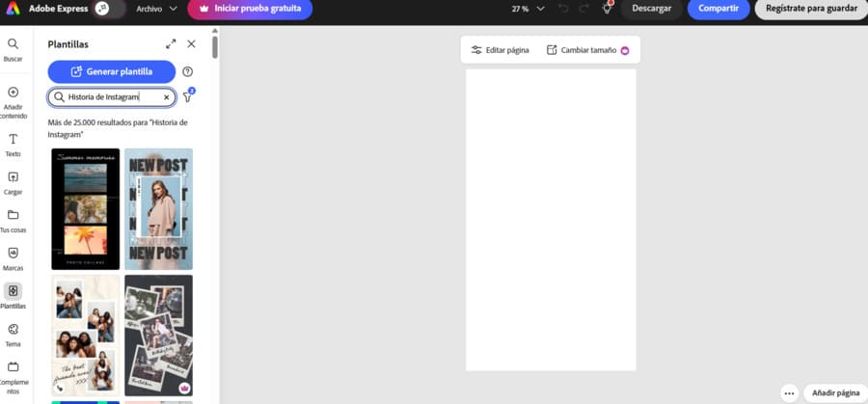Click the Plantillas panel scrollbar
Viewport: 868px width, 404px height.
coord(215,47)
